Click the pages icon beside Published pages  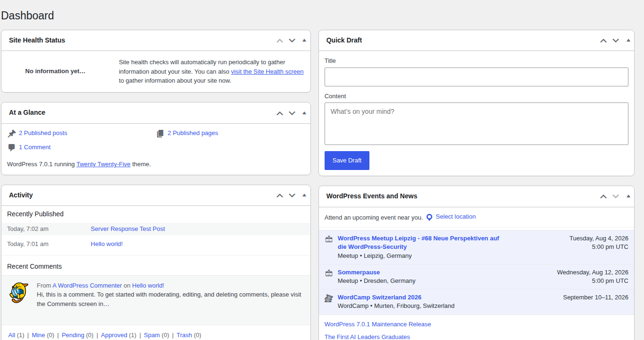[160, 134]
